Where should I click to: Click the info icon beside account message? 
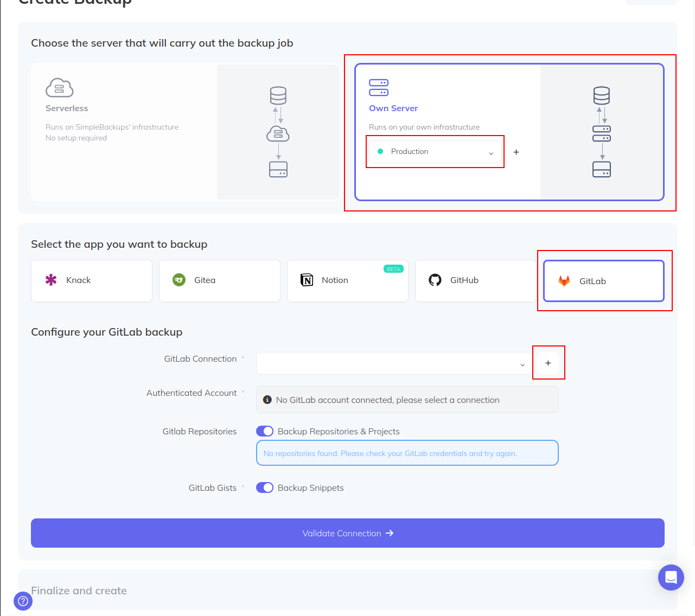tap(267, 400)
